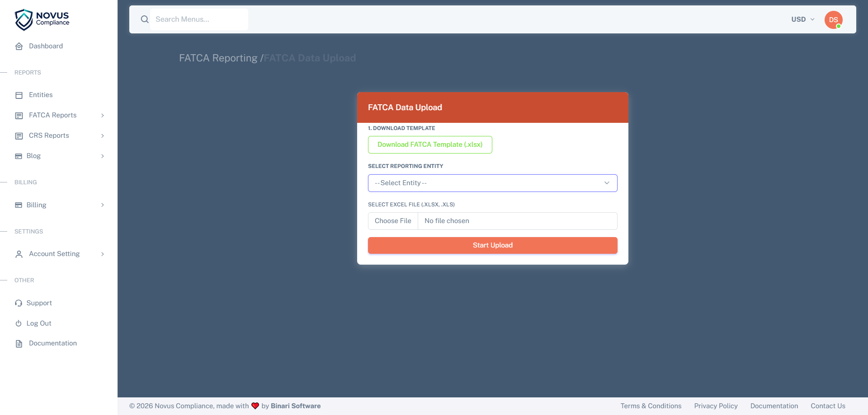Expand the Blog submenu chevron
The height and width of the screenshot is (415, 868).
[x=103, y=156]
